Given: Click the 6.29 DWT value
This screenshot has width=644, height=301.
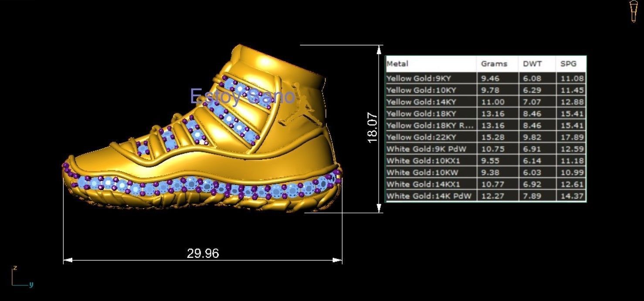Looking at the screenshot, I should click(x=532, y=90).
